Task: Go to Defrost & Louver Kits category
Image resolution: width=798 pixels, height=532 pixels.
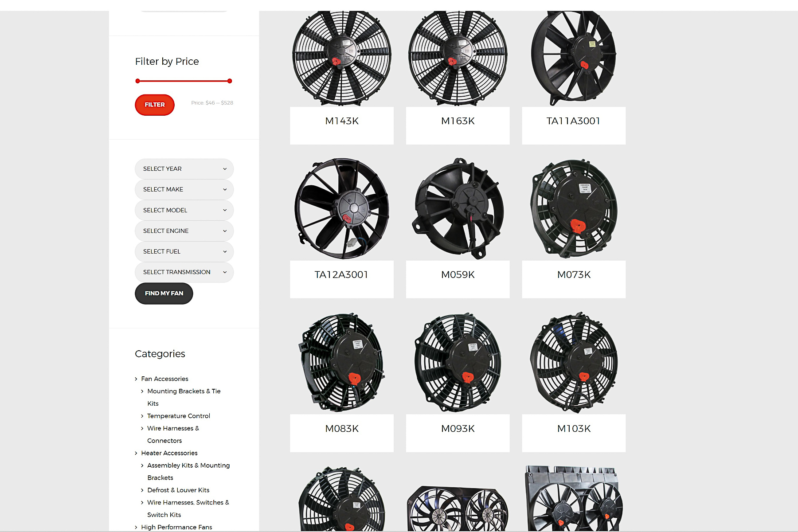Action: point(178,490)
